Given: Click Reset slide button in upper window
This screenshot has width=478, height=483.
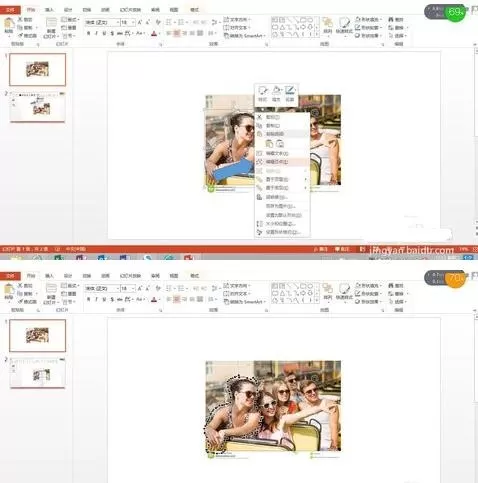Looking at the screenshot, I should point(69,28).
